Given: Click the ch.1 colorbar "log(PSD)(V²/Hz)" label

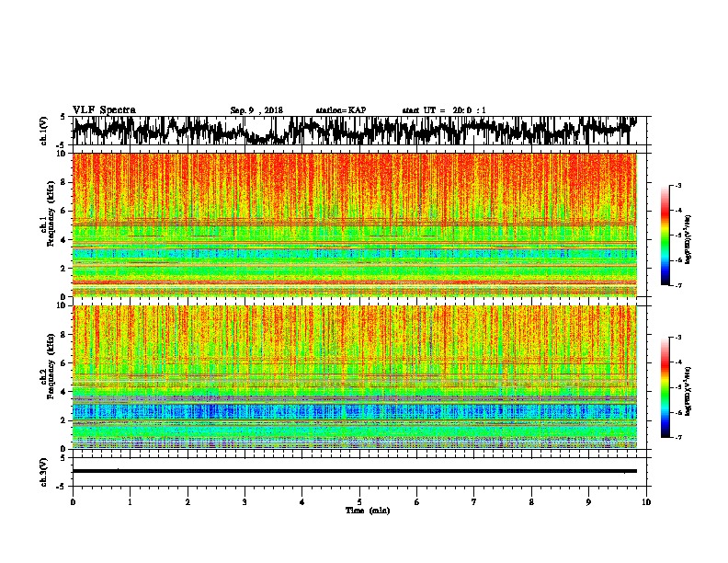Looking at the screenshot, I should [688, 239].
